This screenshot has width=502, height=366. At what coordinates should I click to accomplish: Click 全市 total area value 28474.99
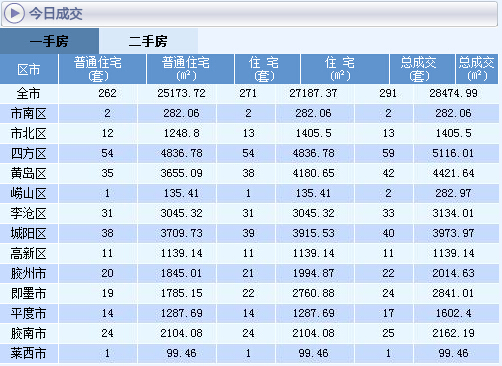(453, 93)
